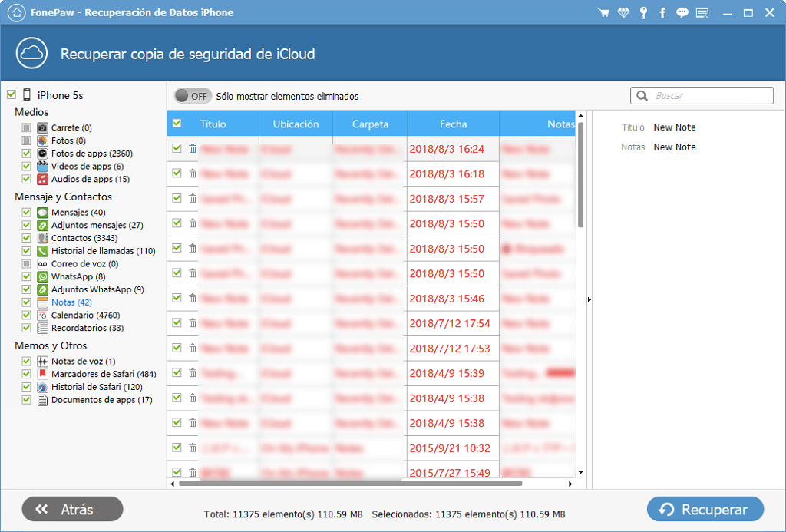
Task: Click the Historial de Safari compass icon
Action: 43,387
